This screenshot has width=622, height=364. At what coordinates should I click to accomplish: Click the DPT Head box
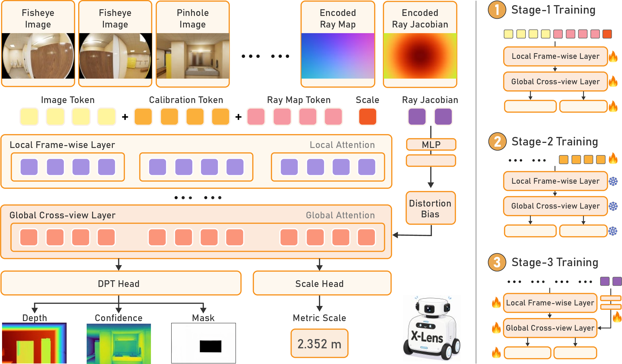[121, 283]
